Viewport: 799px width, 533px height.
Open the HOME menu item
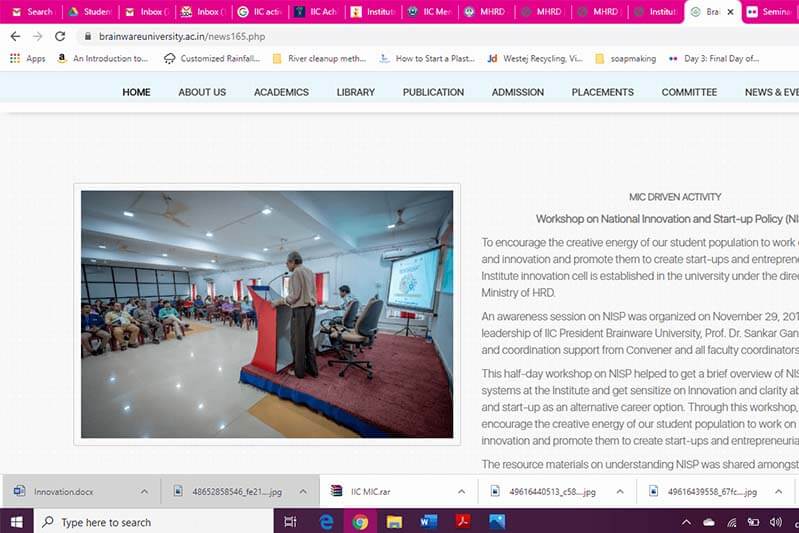coord(136,92)
